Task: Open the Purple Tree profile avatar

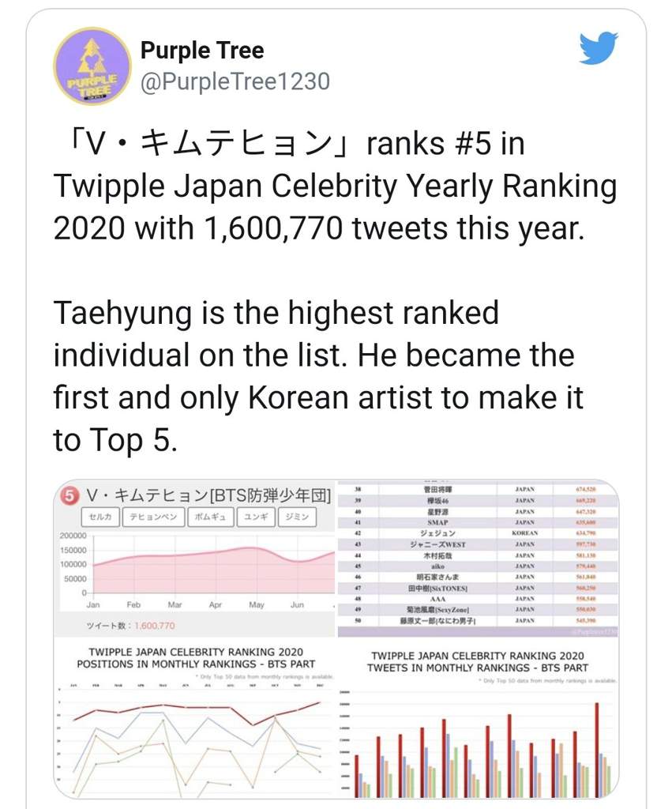Action: coord(92,66)
